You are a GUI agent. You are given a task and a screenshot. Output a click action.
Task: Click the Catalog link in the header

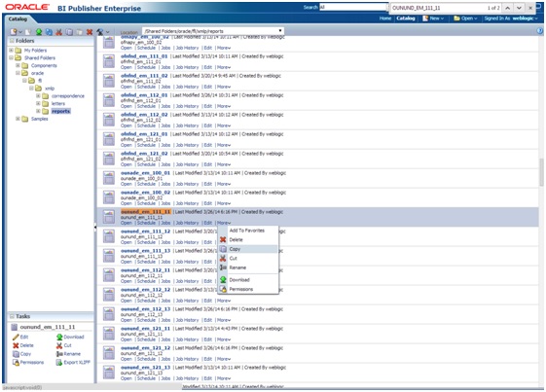pyautogui.click(x=406, y=18)
